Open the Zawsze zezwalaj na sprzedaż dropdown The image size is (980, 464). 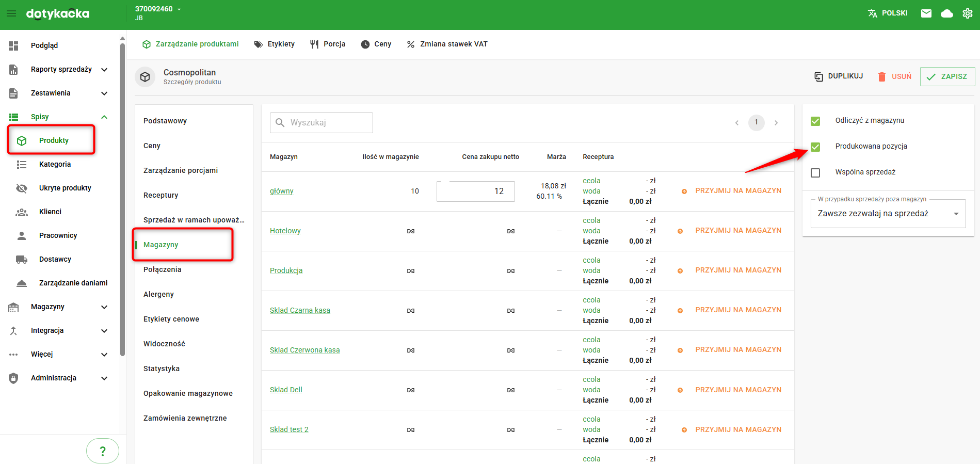(x=888, y=214)
